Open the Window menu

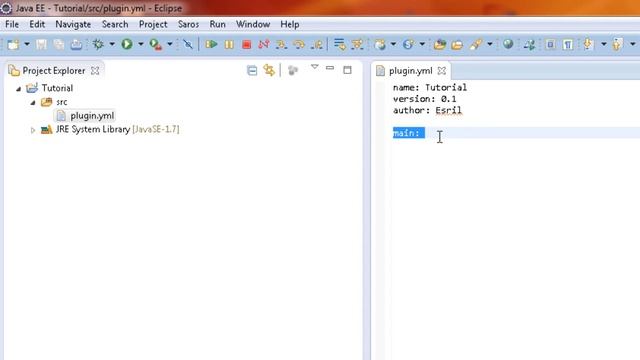(x=253, y=24)
